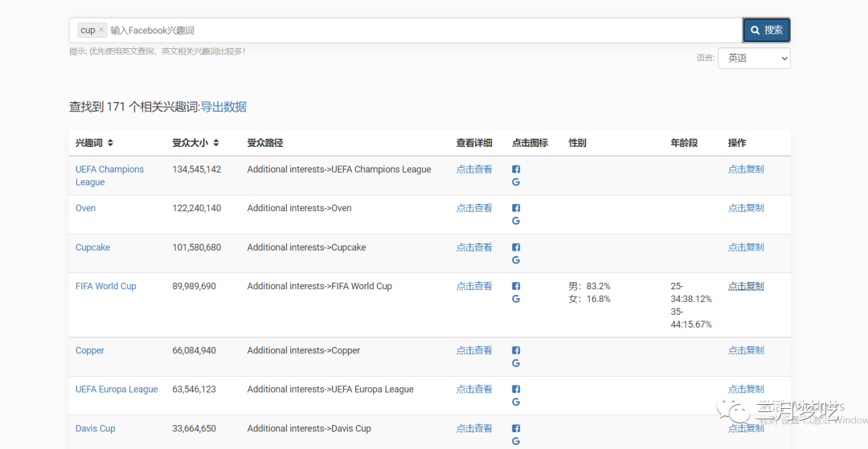Click the Google icon in FIFA World Cup row
This screenshot has width=868, height=449.
point(516,299)
